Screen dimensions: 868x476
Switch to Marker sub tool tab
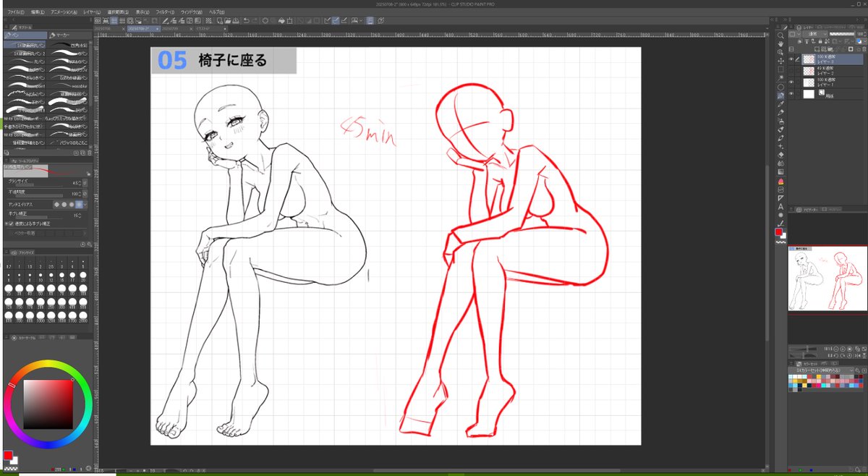(69, 35)
